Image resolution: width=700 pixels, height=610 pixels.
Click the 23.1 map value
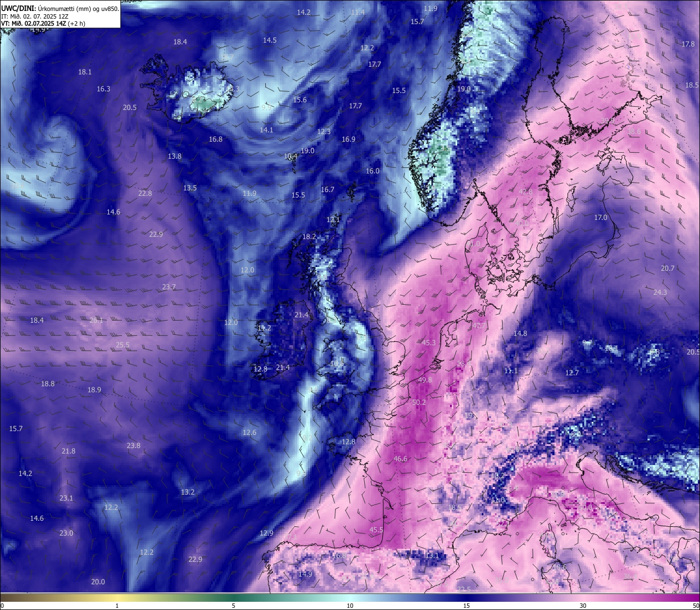[x=66, y=498]
